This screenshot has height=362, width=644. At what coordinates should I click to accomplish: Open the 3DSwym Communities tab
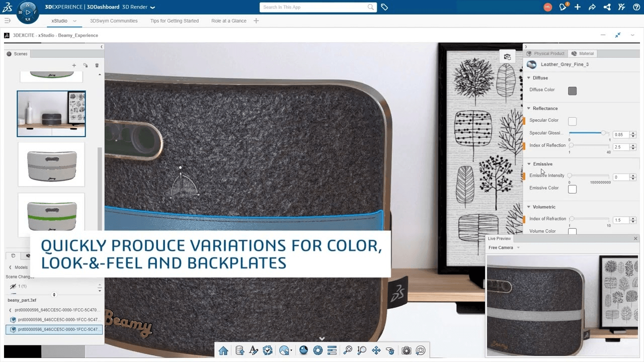point(114,21)
